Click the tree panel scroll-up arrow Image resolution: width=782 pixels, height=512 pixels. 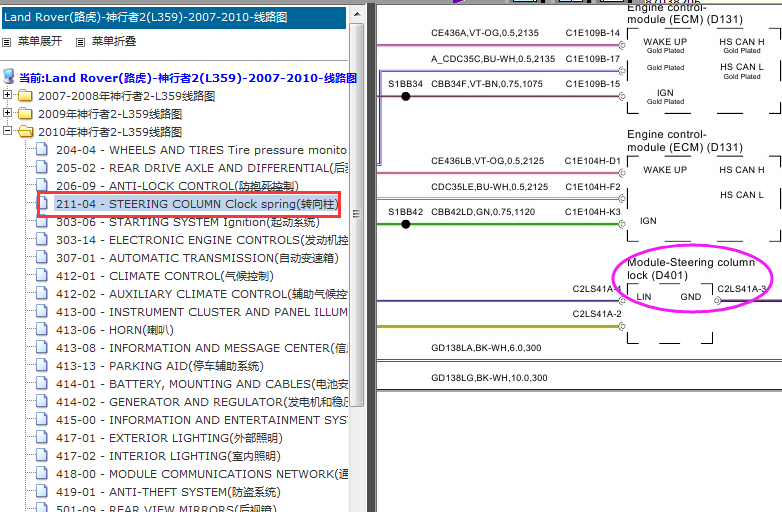pos(357,14)
